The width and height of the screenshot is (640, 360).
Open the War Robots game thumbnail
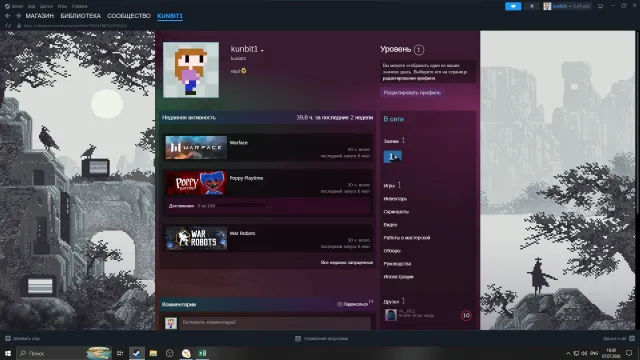196,238
